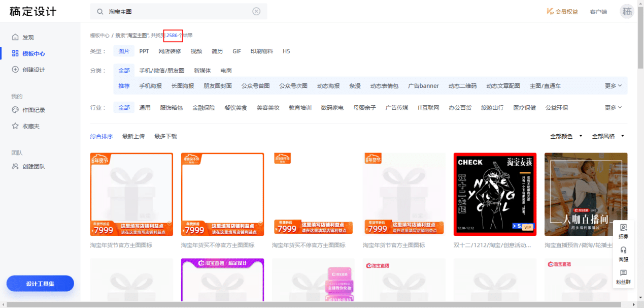Select 创建设计 in the sidebar
This screenshot has width=644, height=308.
(28, 70)
